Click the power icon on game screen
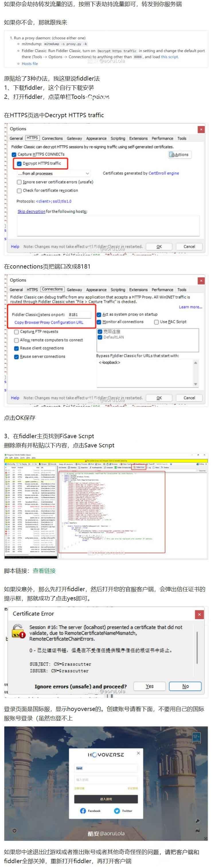The image size is (213, 868). pyautogui.click(x=15, y=830)
